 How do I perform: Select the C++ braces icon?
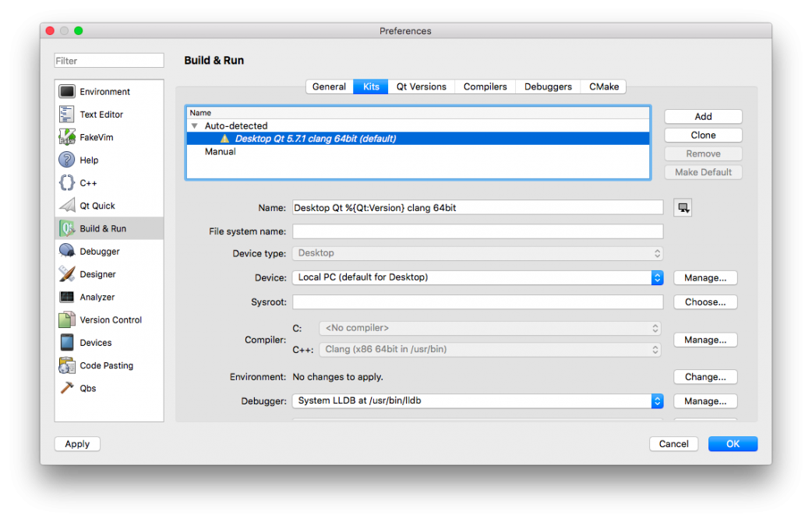(67, 183)
